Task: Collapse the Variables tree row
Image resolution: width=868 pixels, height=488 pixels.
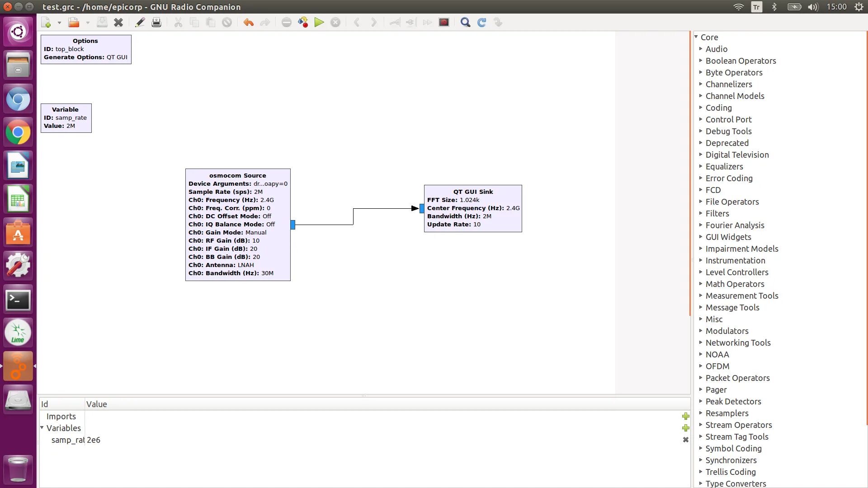Action: click(42, 427)
